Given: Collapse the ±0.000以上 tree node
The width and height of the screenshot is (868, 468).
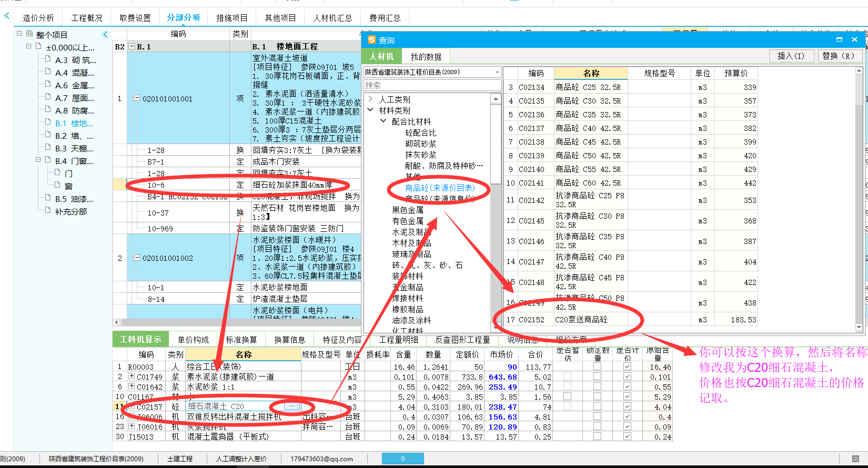Looking at the screenshot, I should click(x=29, y=46).
